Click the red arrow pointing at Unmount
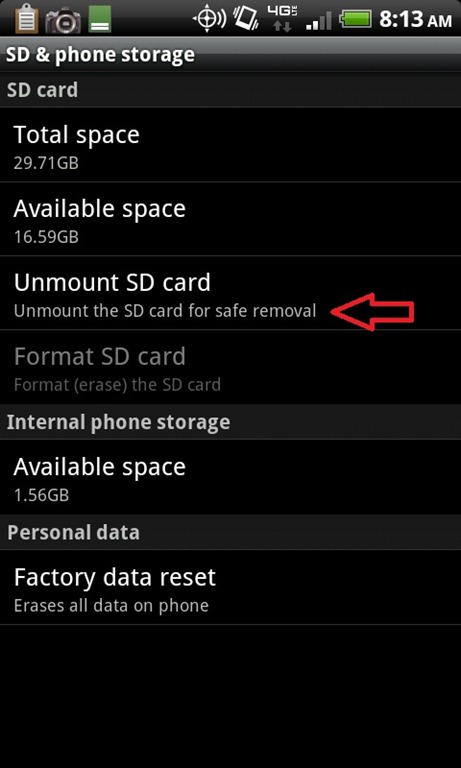Image resolution: width=461 pixels, height=768 pixels. 374,312
